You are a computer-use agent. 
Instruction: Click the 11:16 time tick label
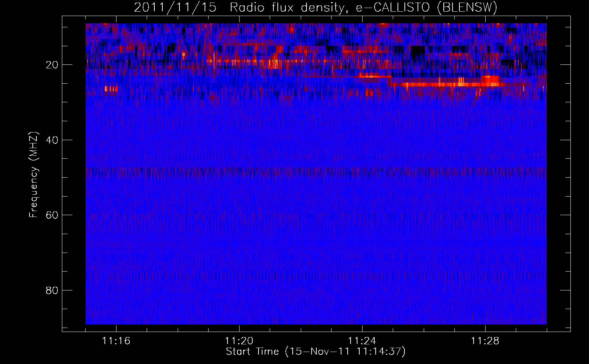click(116, 341)
